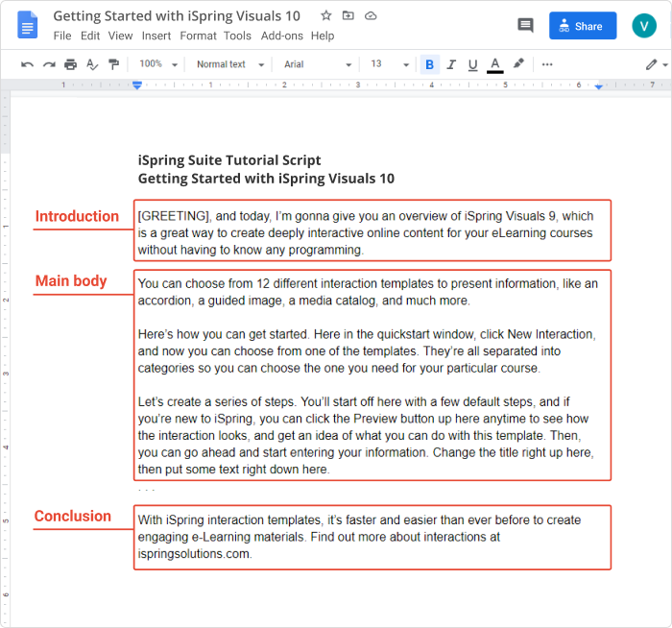Open the font size 13 dropdown
The height and width of the screenshot is (628, 672).
390,64
